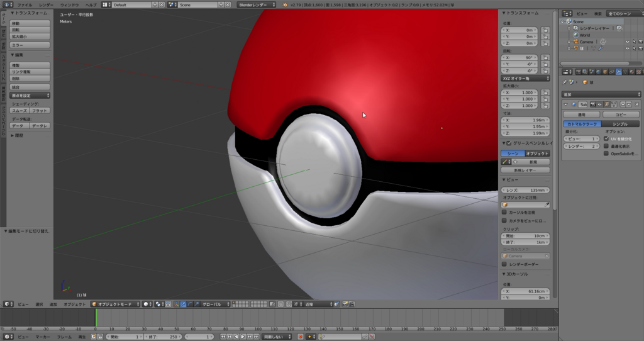Image resolution: width=644 pixels, height=341 pixels.
Task: Click the World icon in the outliner
Action: [575, 35]
